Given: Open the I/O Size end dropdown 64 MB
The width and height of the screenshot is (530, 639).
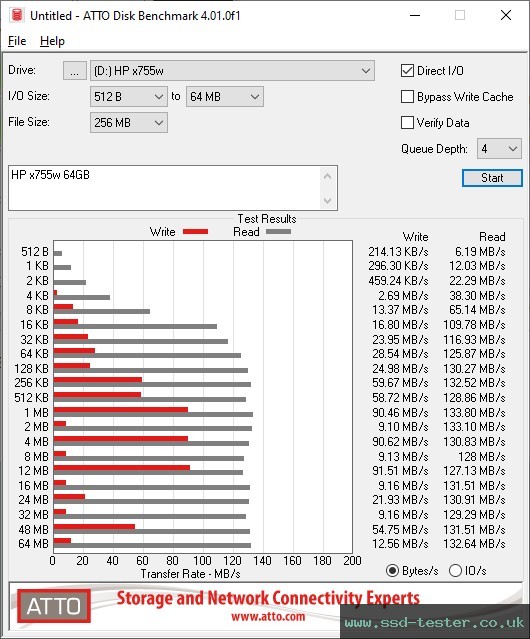Looking at the screenshot, I should [x=224, y=97].
